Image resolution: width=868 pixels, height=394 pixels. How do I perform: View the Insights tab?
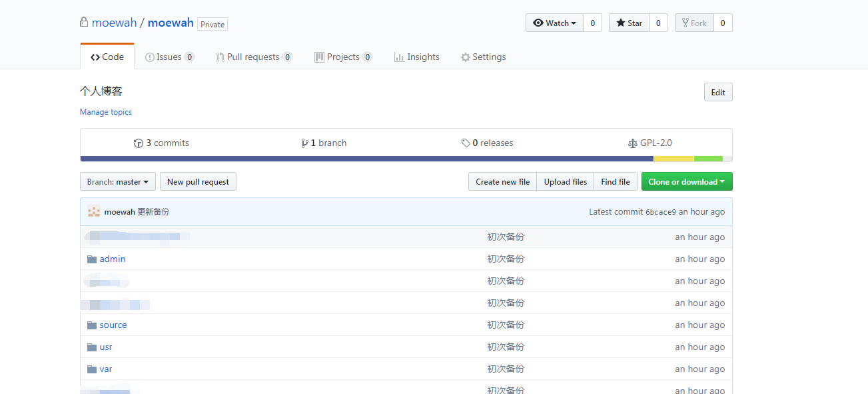(x=417, y=57)
